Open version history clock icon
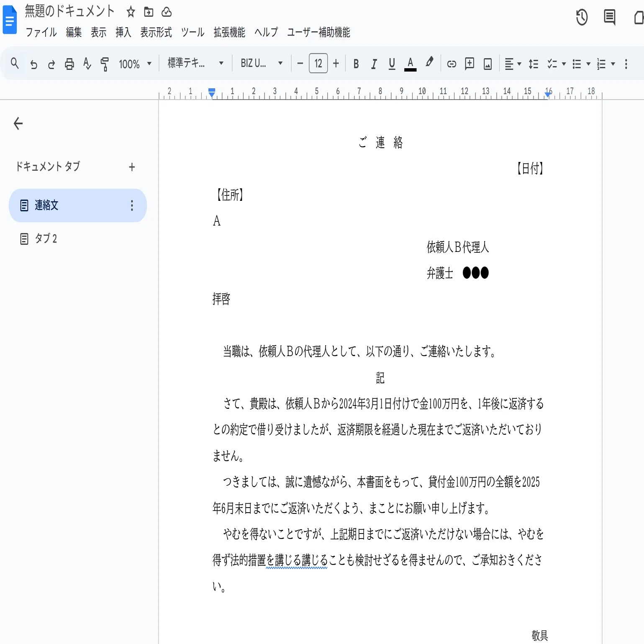644x644 pixels. tap(582, 17)
